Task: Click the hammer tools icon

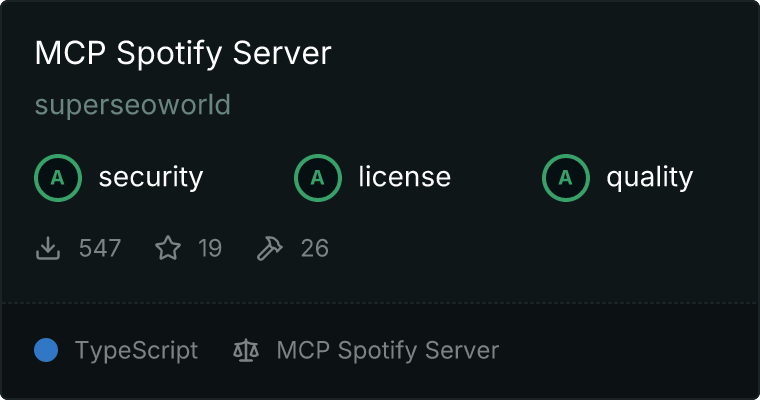Action: [x=270, y=248]
